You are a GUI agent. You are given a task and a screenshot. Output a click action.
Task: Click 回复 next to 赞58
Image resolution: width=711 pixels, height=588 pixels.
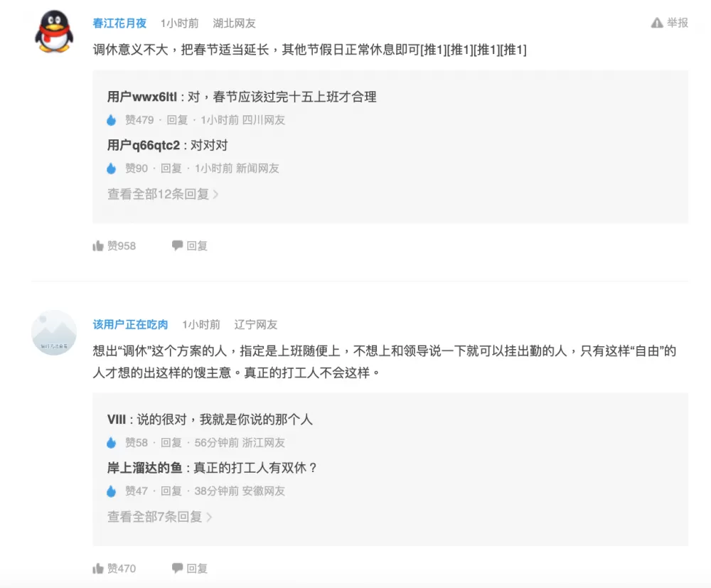[171, 443]
